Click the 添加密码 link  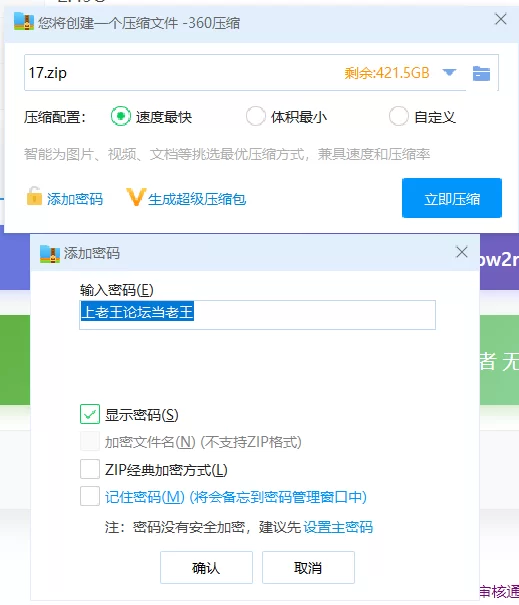click(75, 199)
